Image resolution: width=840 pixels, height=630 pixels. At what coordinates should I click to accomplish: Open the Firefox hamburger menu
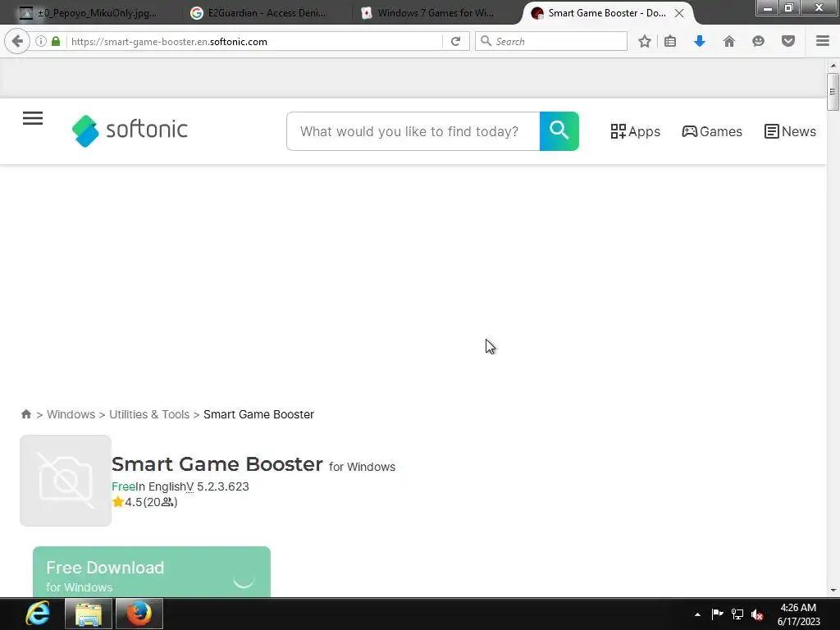(823, 41)
